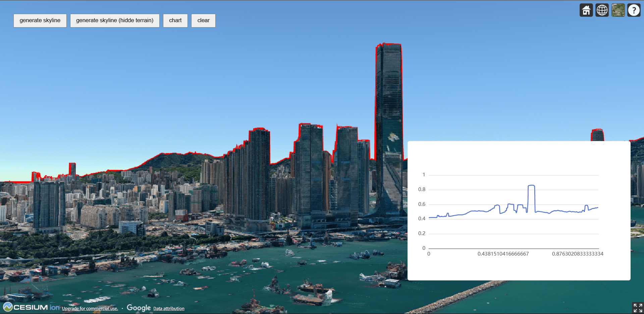The width and height of the screenshot is (644, 314).
Task: Open the base layer imagery picker
Action: (x=618, y=10)
